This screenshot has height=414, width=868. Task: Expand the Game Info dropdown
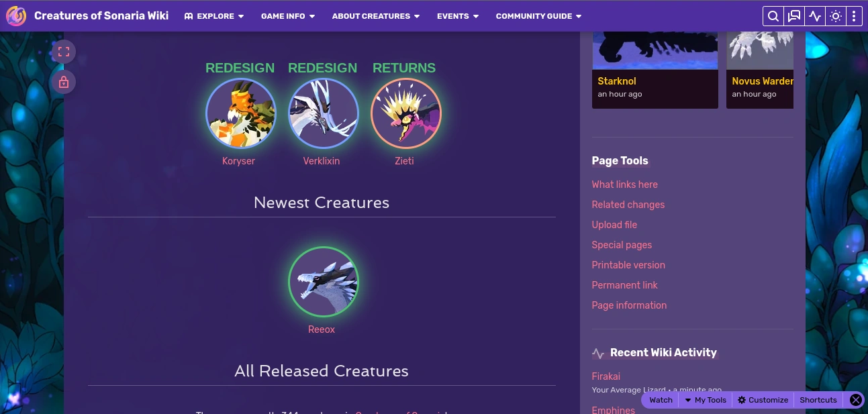coord(288,16)
